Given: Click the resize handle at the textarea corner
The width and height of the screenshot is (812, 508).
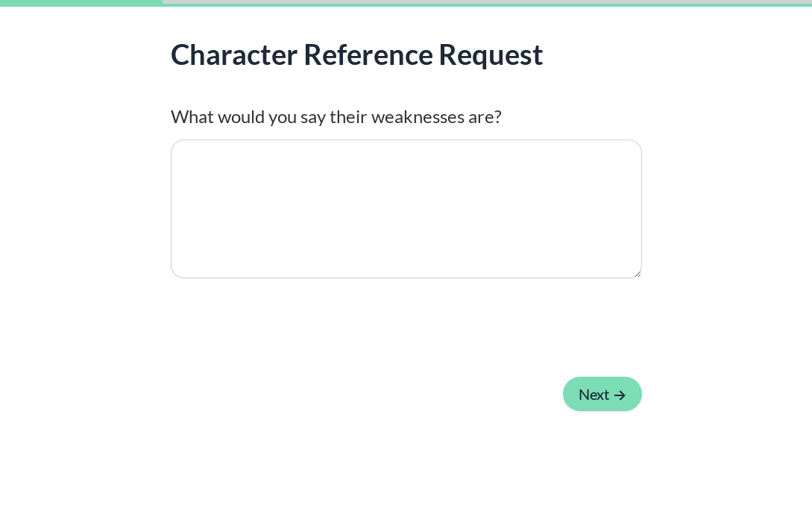Looking at the screenshot, I should coord(638,275).
